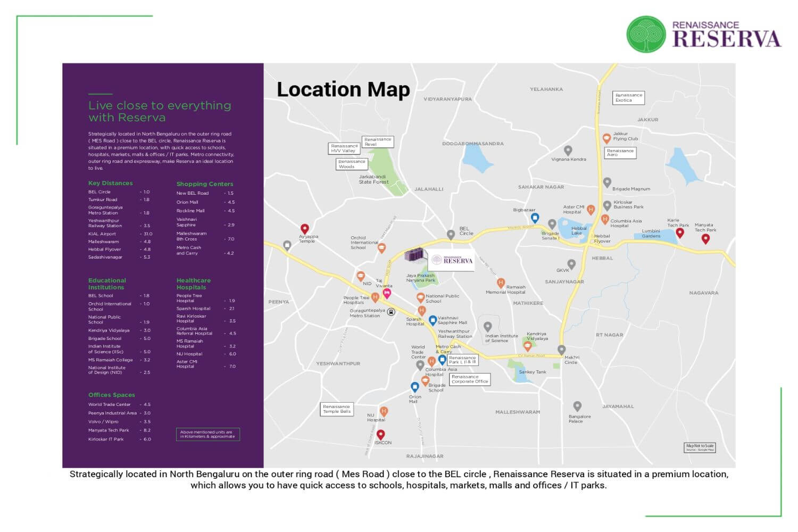
Task: Click the Jakkur Flying Club orange pin
Action: click(x=606, y=138)
